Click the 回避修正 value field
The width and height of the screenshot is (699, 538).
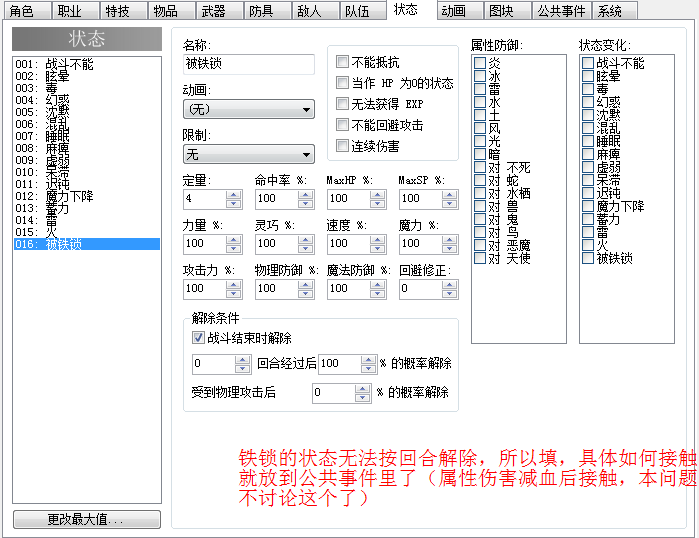tap(421, 289)
